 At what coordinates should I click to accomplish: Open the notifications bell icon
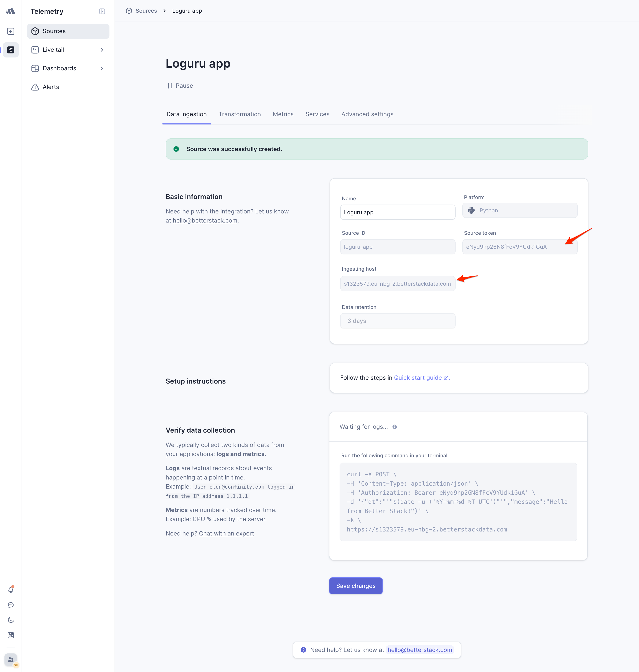click(11, 590)
